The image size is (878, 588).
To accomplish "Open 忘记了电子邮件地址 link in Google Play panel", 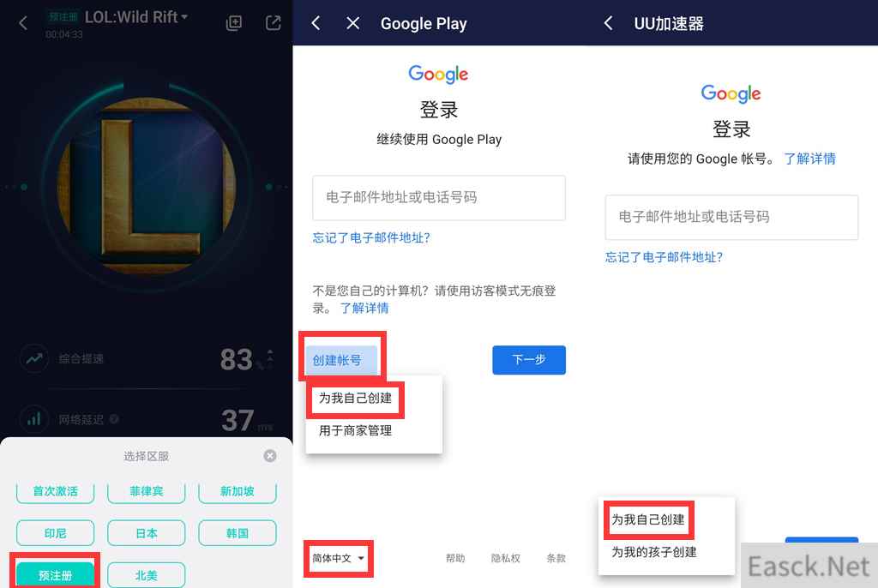I will click(371, 238).
